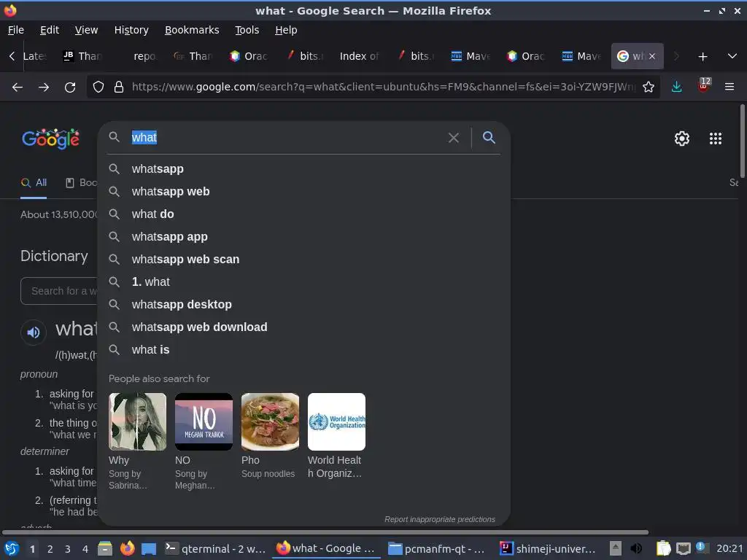Choose the 'whatsapp app' suggestion

(304, 237)
